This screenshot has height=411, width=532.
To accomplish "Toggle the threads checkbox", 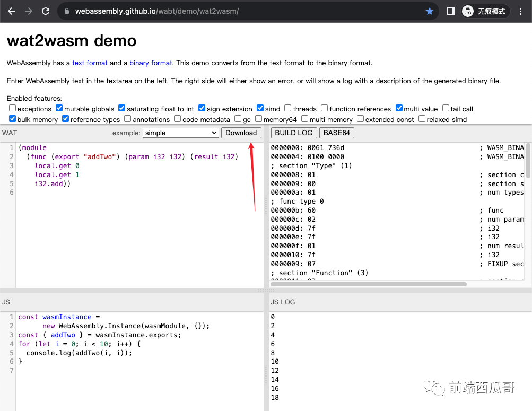I will 287,108.
